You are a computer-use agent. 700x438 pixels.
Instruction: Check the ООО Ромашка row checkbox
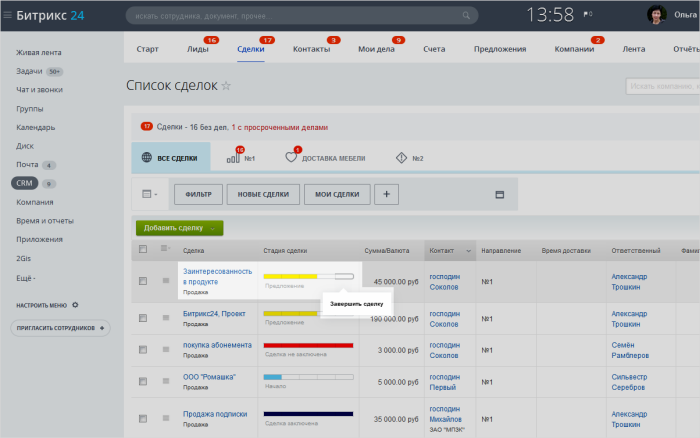pyautogui.click(x=143, y=381)
